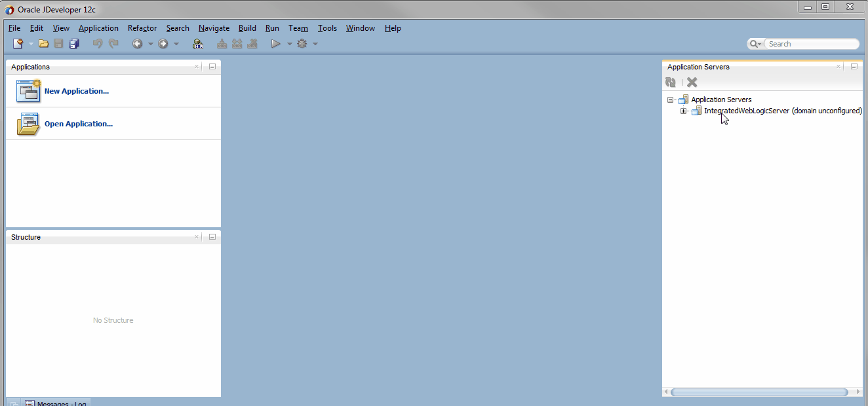The width and height of the screenshot is (868, 406).
Task: Click the Application Servers horizontal scrollbar
Action: click(x=759, y=392)
